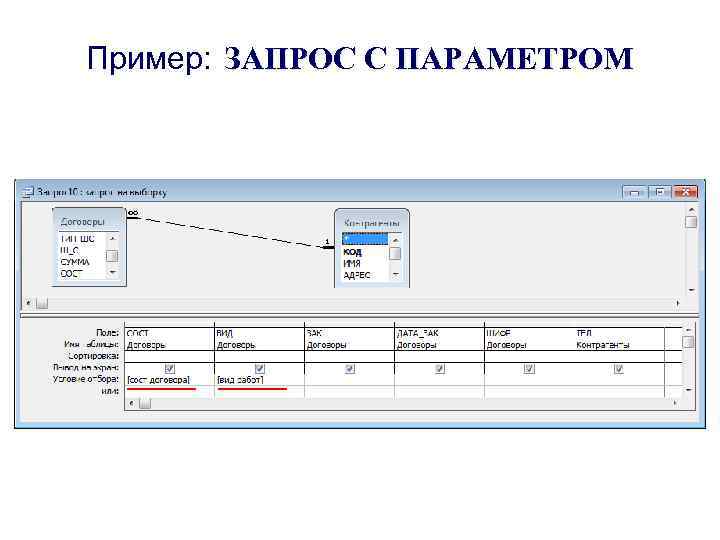Click right arrow of table pane horizontal scrollbar
This screenshot has width=720, height=540.
(x=678, y=303)
